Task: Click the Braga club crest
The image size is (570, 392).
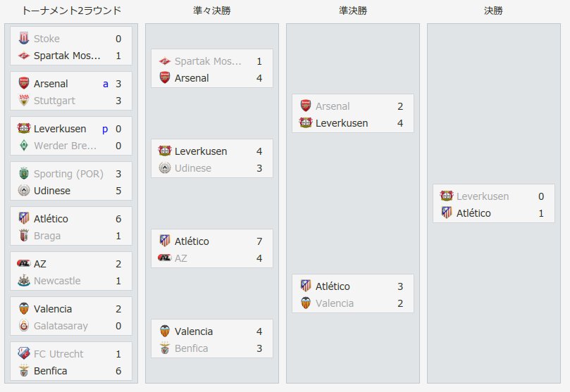Action: point(24,236)
